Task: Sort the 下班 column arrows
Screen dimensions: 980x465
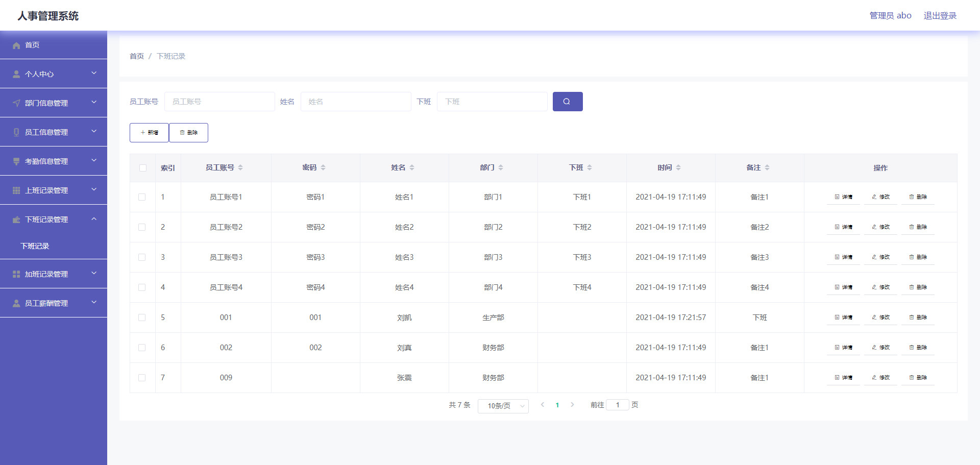Action: point(590,167)
